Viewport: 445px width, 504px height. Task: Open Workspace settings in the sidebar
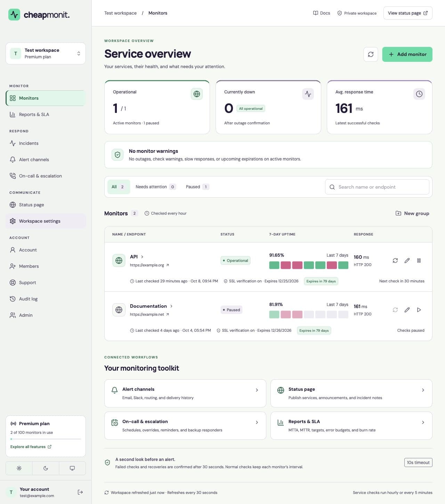(46, 221)
